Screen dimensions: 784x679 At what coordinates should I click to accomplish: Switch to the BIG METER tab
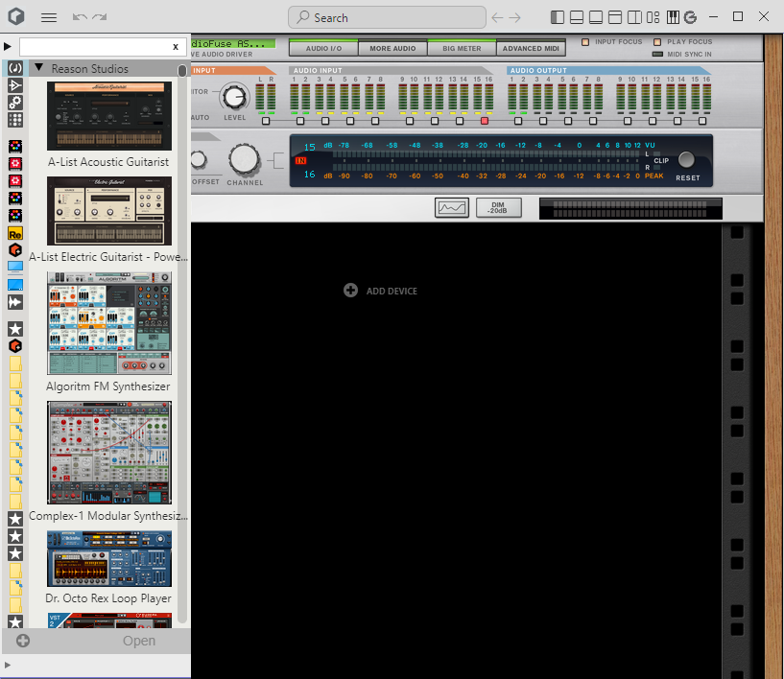[462, 48]
